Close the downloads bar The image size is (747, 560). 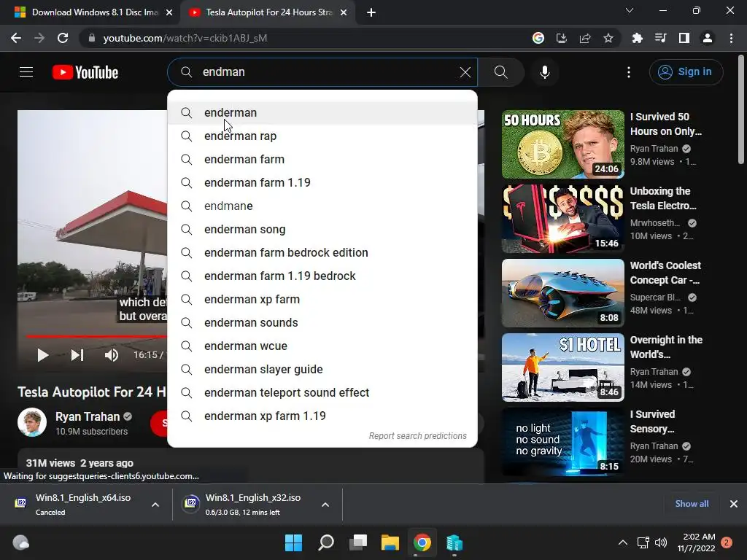pos(734,504)
